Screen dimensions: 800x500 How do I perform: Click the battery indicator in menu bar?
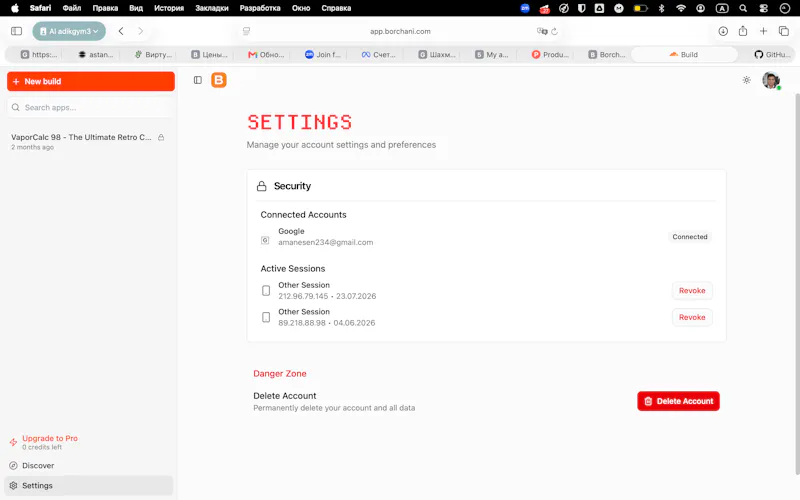coord(640,8)
